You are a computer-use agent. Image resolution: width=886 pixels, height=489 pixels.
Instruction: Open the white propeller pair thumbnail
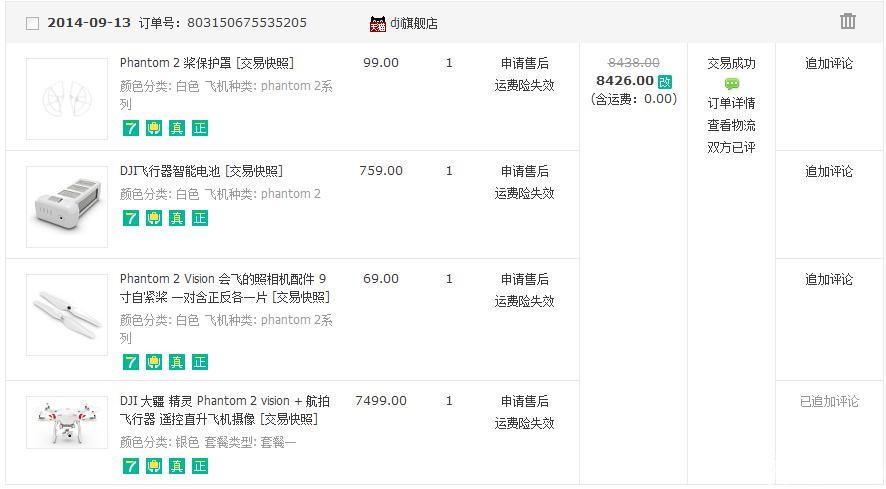(x=67, y=315)
